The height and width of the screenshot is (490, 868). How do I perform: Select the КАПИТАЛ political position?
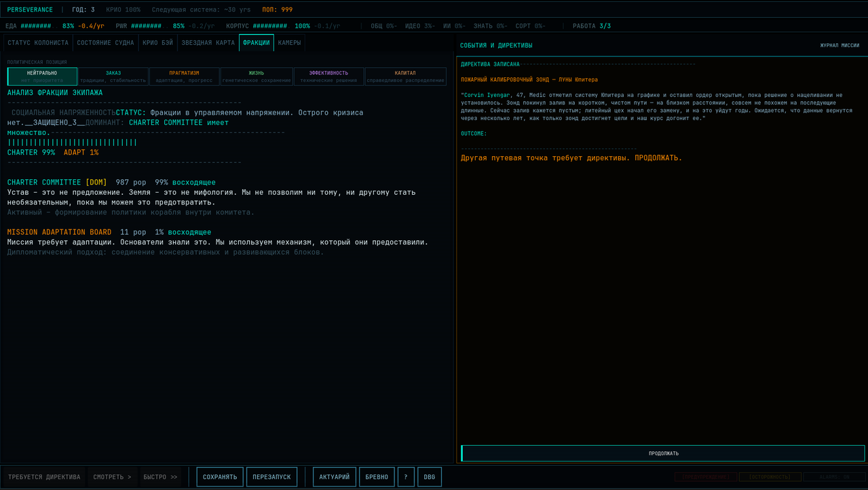[x=405, y=77]
